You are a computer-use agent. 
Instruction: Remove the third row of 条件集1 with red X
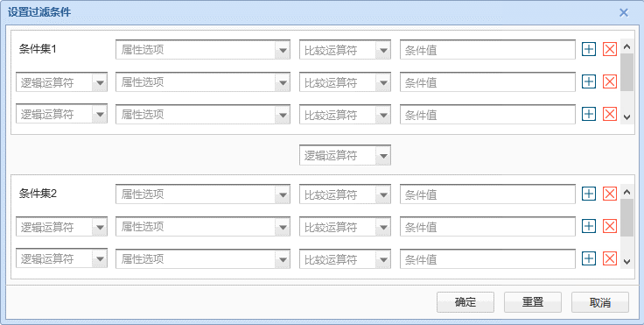point(610,114)
